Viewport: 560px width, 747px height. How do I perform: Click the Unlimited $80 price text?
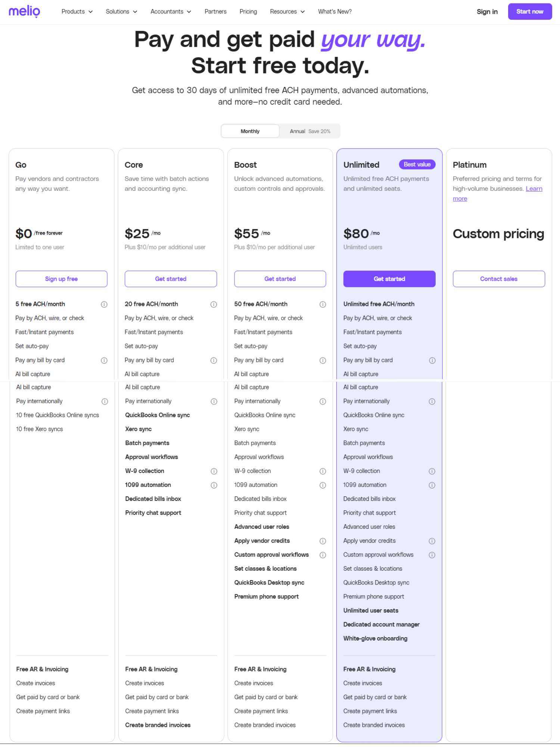point(356,234)
